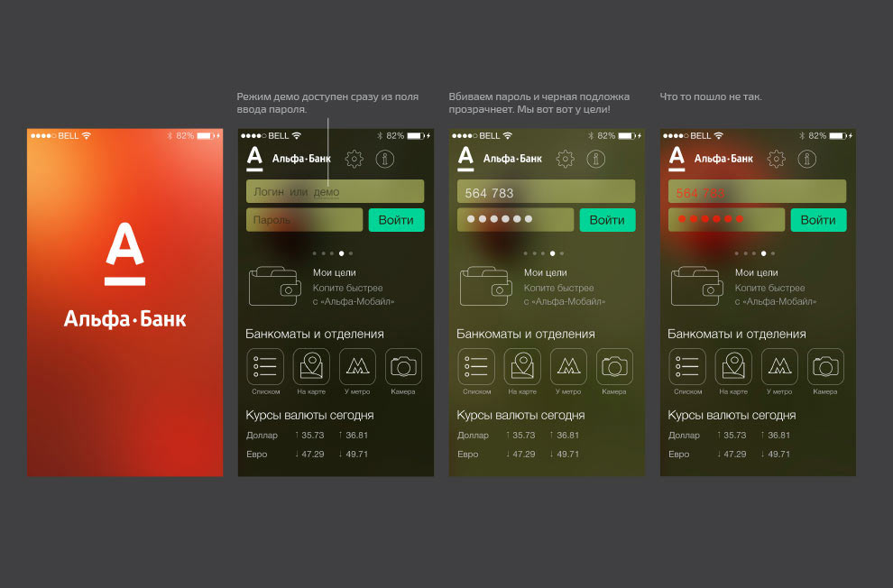This screenshot has height=588, width=893.
Task: Click login field showing white '564 783'
Action: click(546, 191)
